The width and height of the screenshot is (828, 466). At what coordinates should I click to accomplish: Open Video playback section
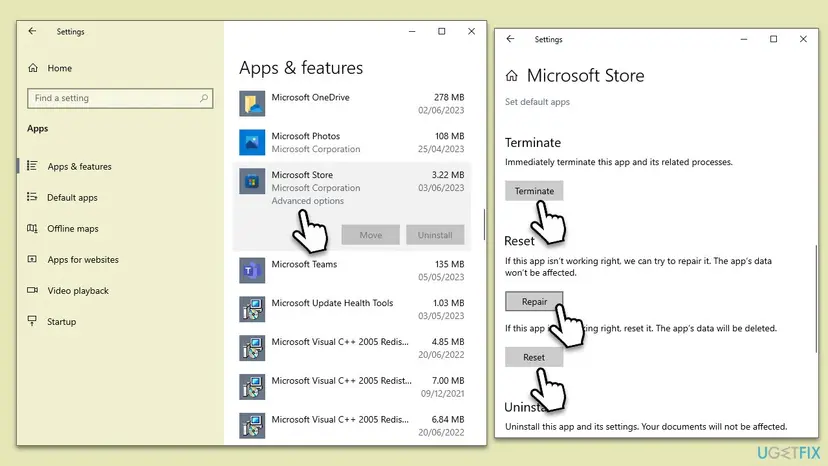point(78,291)
